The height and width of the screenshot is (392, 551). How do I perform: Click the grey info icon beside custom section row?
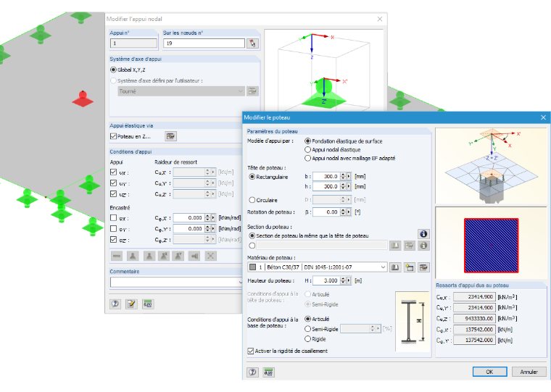coord(423,246)
